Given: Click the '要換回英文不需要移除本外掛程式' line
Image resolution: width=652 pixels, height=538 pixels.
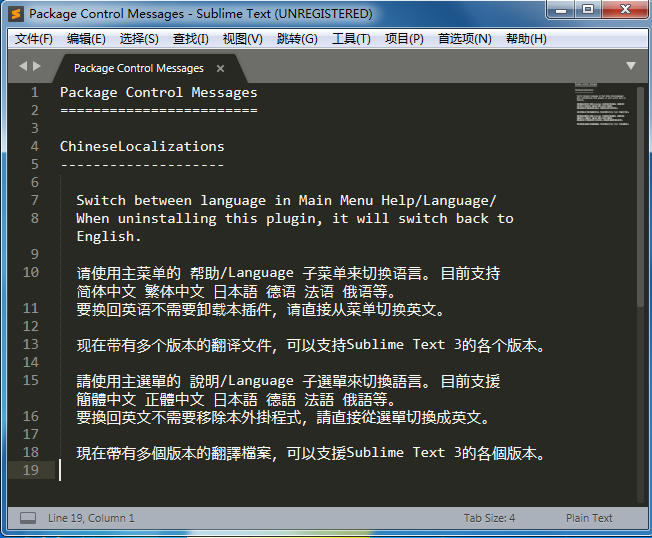Looking at the screenshot, I should pyautogui.click(x=283, y=417).
